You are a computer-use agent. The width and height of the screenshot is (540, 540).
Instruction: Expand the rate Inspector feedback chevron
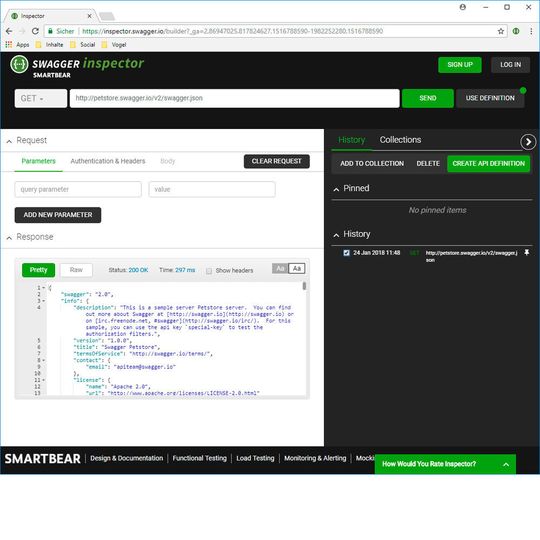(x=506, y=464)
